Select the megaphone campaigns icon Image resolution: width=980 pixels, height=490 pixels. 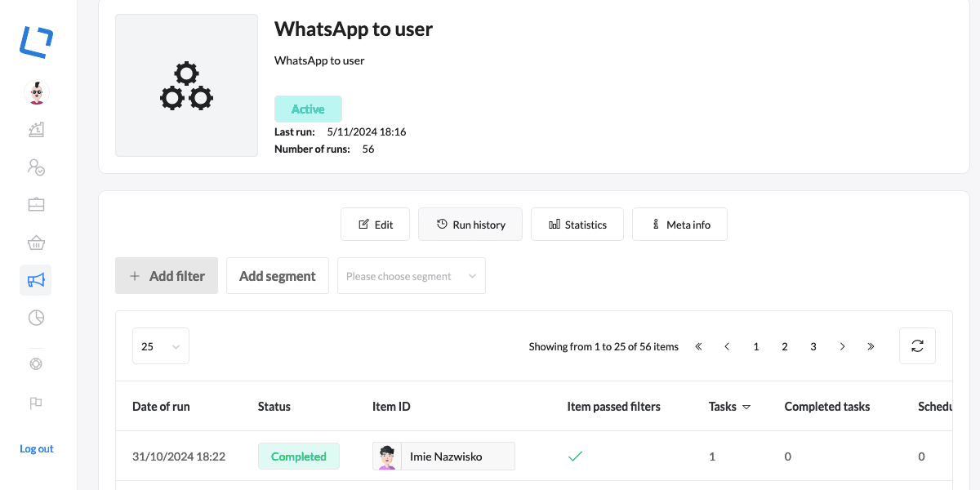[x=36, y=280]
